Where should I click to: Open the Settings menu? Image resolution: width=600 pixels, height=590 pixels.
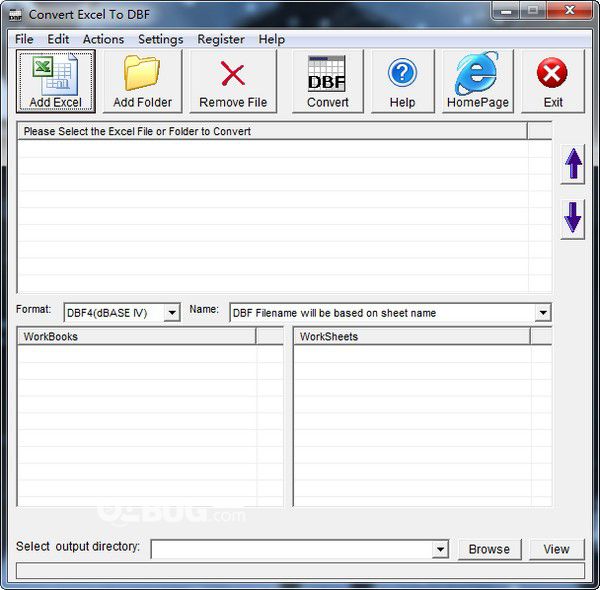coord(161,39)
